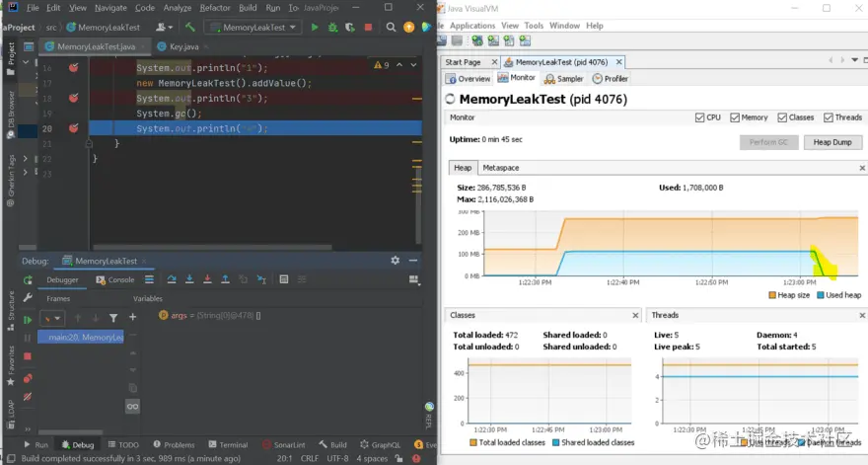Toggle breakpoint on line 20
This screenshot has height=465, width=868.
click(73, 128)
